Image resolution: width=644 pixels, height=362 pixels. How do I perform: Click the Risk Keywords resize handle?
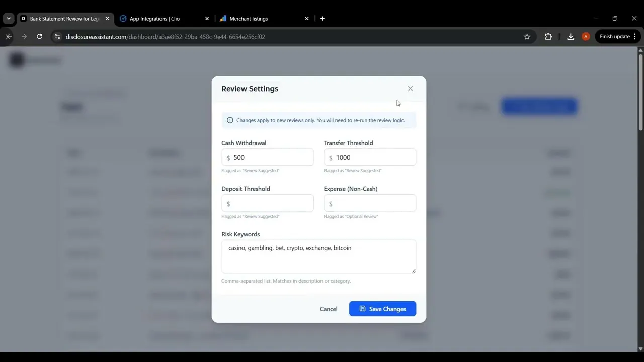(x=414, y=271)
